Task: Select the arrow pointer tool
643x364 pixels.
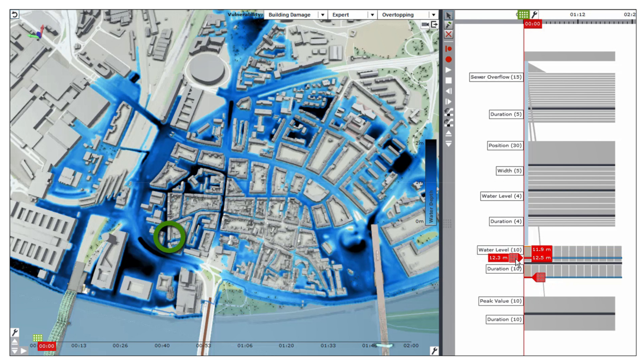Action: (448, 16)
